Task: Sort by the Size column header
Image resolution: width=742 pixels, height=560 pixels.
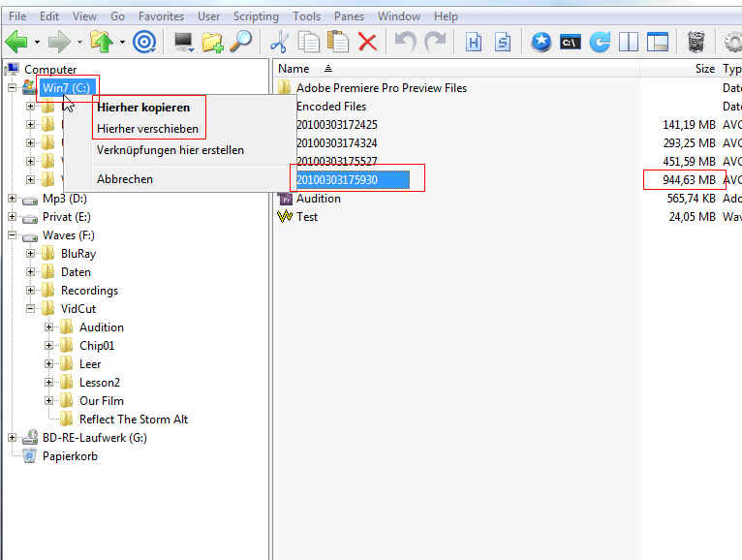Action: coord(703,69)
